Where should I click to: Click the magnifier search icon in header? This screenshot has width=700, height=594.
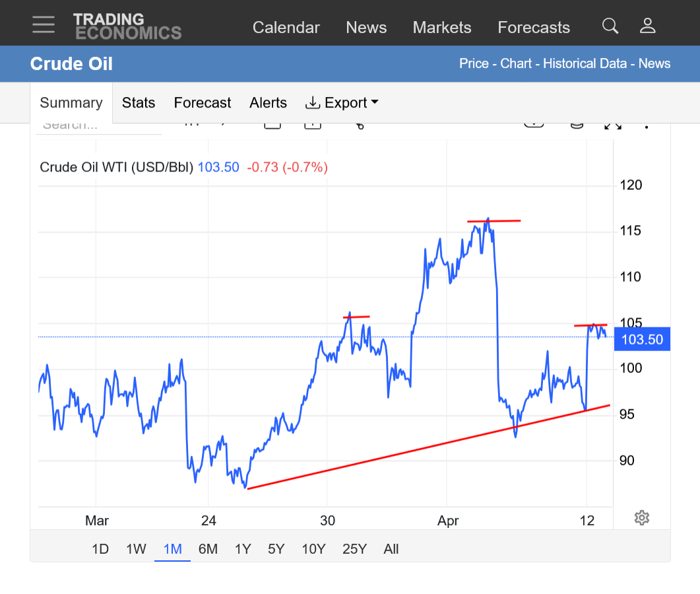(610, 26)
